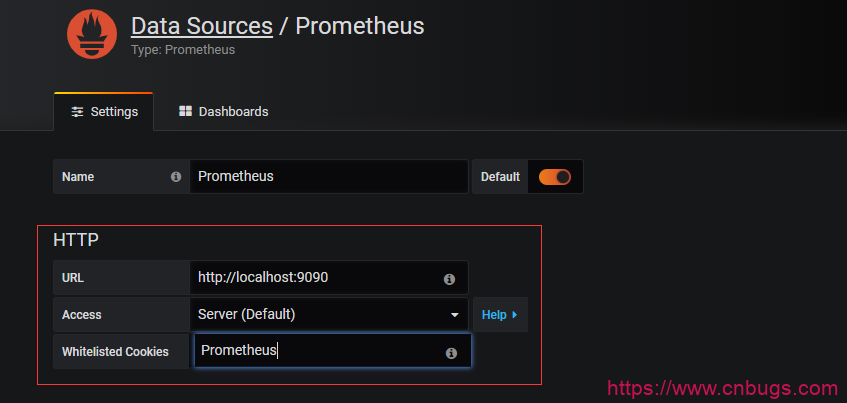The image size is (847, 403).
Task: Click the Type: Prometheus subtitle text
Action: (183, 49)
